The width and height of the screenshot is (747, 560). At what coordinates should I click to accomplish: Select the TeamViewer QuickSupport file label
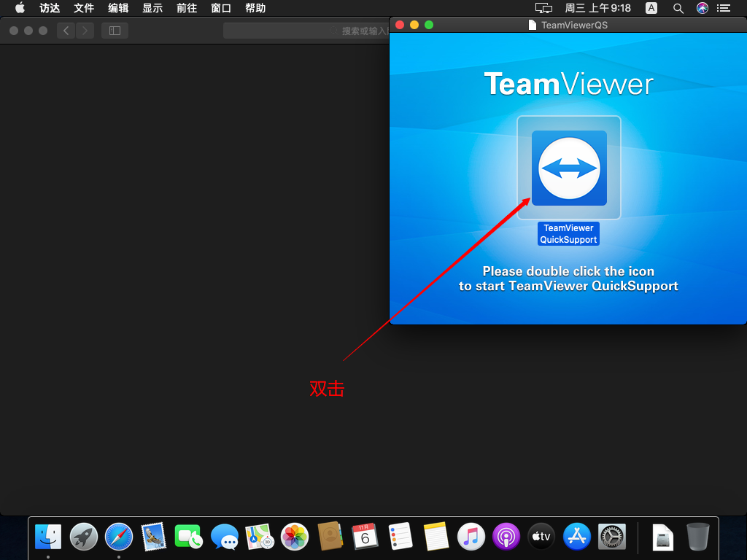tap(568, 233)
